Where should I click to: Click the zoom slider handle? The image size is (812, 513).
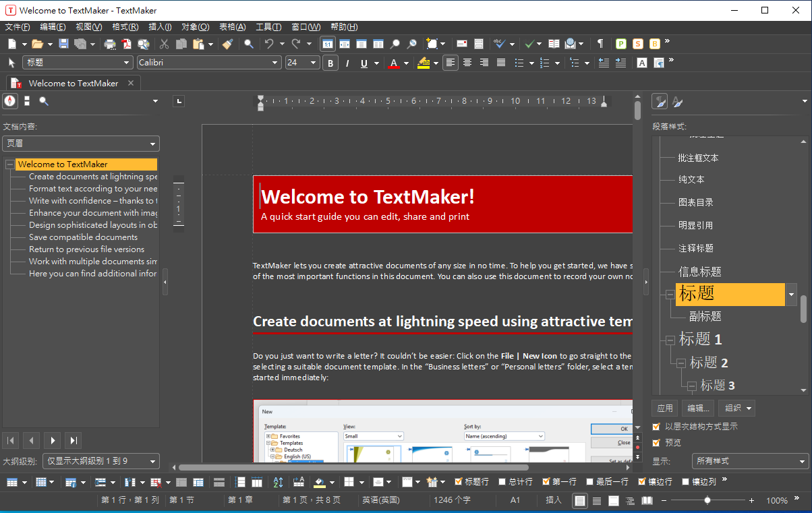pyautogui.click(x=707, y=500)
